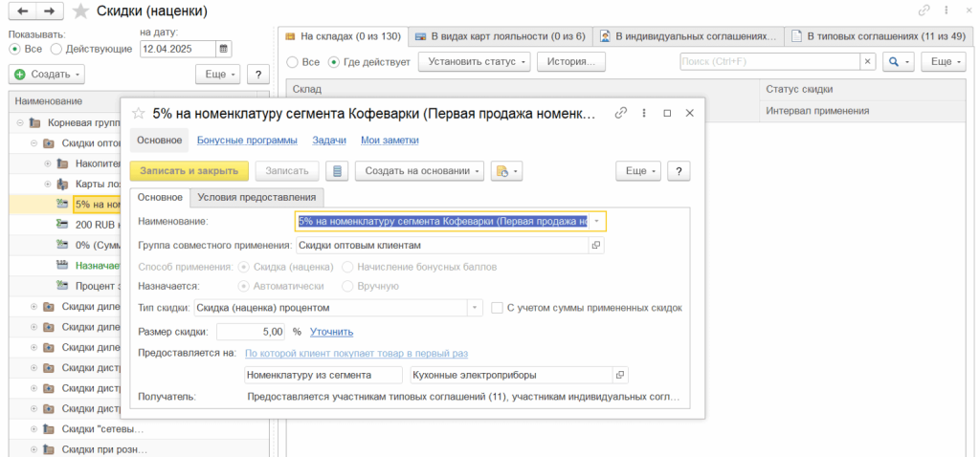The image size is (980, 457).
Task: Open the Наименование field dropdown arrow
Action: click(597, 222)
